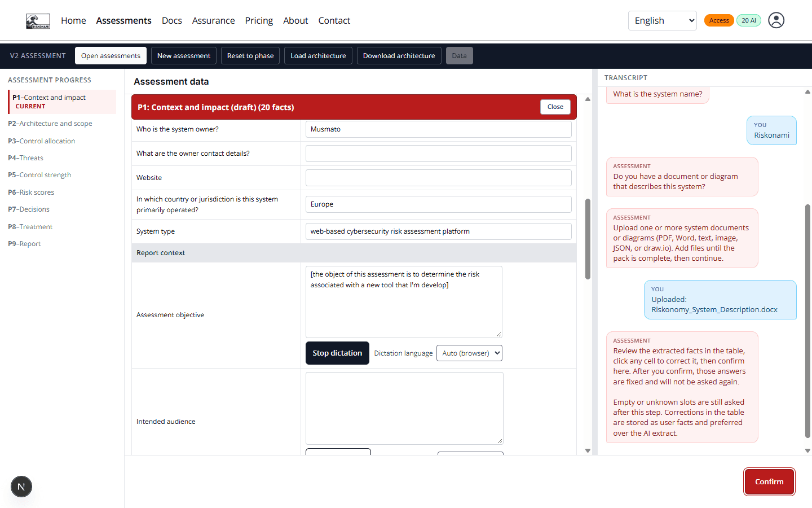Start a New assessment

point(184,56)
